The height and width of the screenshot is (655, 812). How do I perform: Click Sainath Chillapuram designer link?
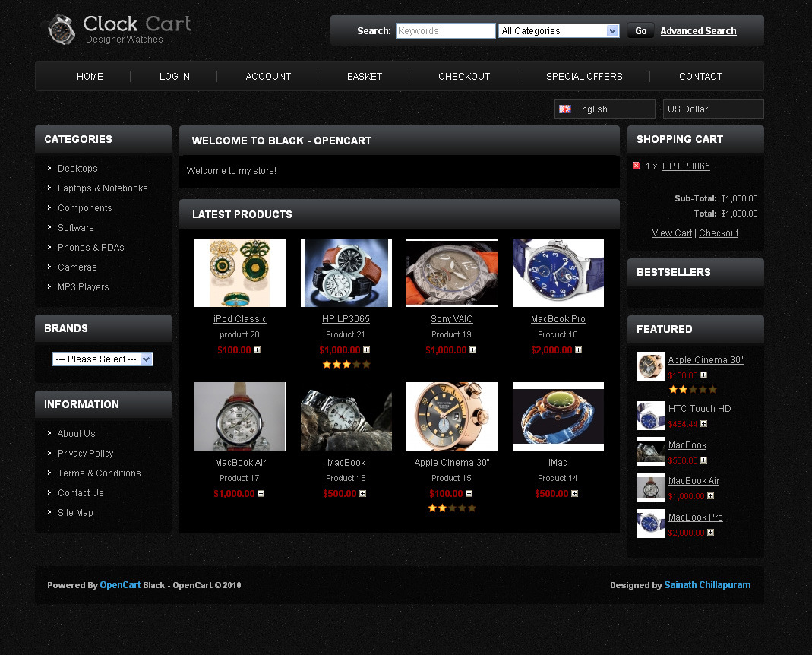point(707,584)
